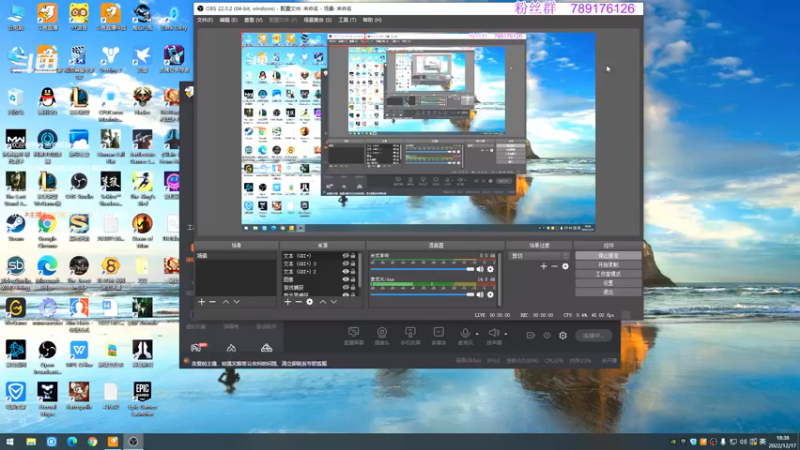
Task: Open transition properties gear icon
Action: pyautogui.click(x=565, y=266)
